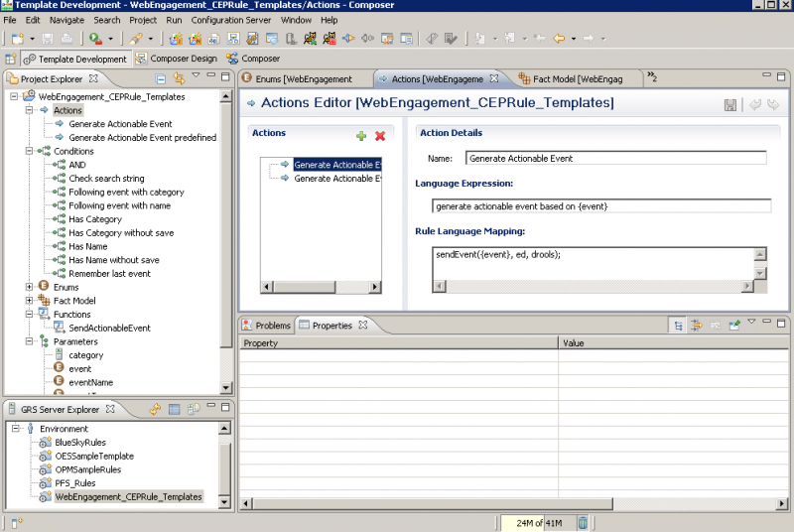Switch to the Enums editor tab
Image resolution: width=794 pixels, height=532 pixels.
point(304,79)
